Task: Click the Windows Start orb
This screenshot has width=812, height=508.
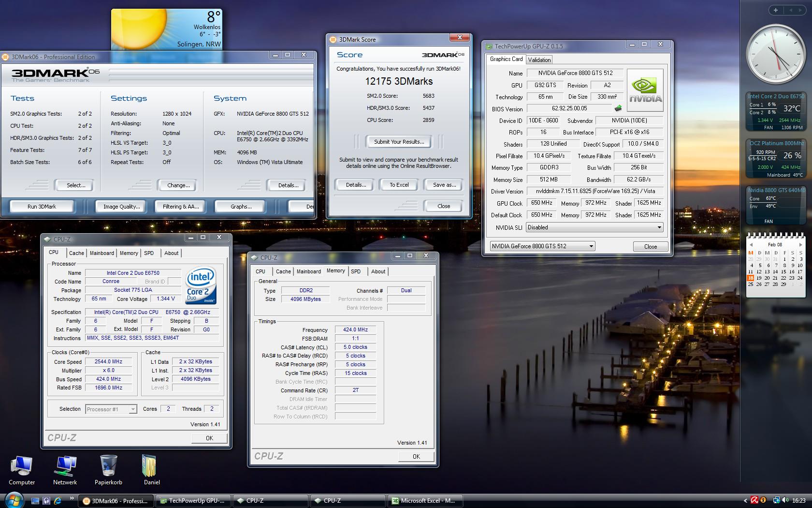Action: click(x=14, y=500)
